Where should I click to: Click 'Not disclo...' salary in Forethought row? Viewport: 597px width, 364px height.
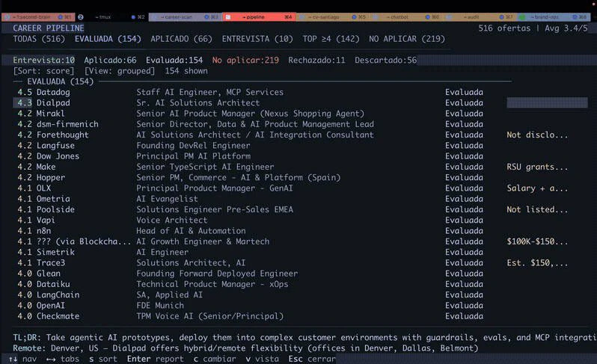point(537,135)
